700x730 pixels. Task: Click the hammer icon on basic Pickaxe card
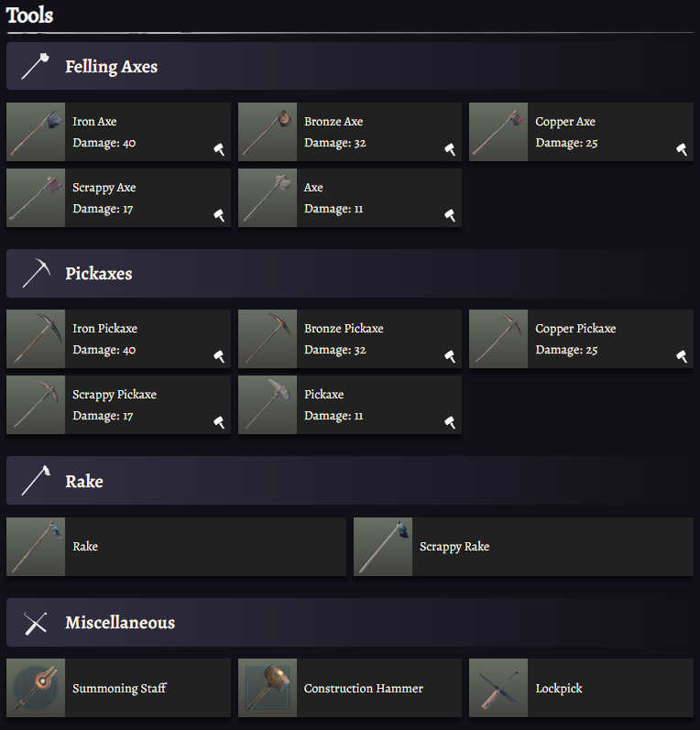450,422
